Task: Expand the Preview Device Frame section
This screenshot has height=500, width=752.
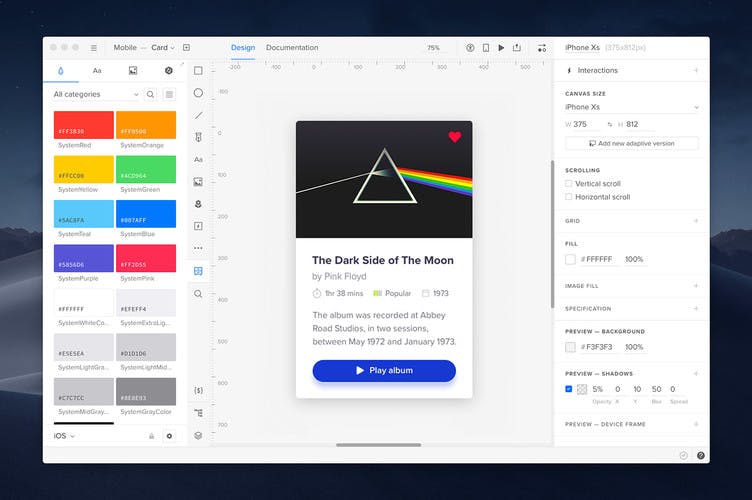Action: 696,424
